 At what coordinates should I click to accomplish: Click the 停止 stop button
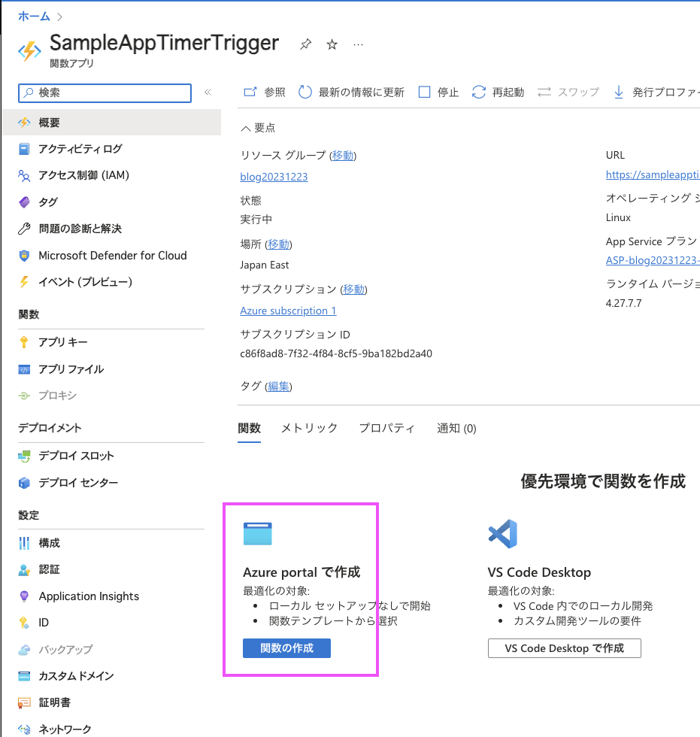(x=438, y=92)
